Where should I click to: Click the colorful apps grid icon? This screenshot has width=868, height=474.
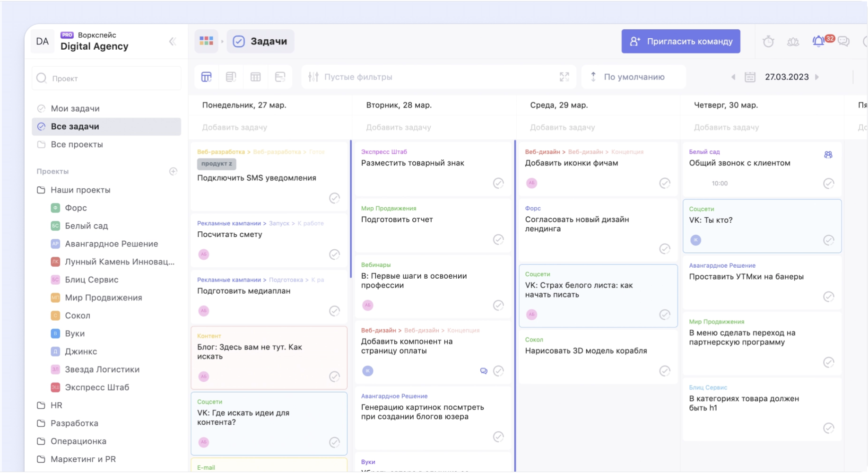click(x=206, y=41)
